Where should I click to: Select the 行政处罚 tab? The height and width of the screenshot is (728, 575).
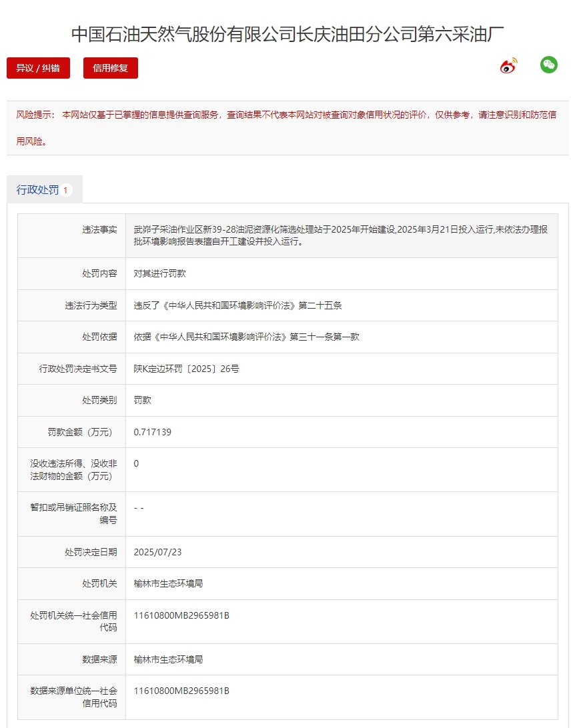click(x=45, y=189)
